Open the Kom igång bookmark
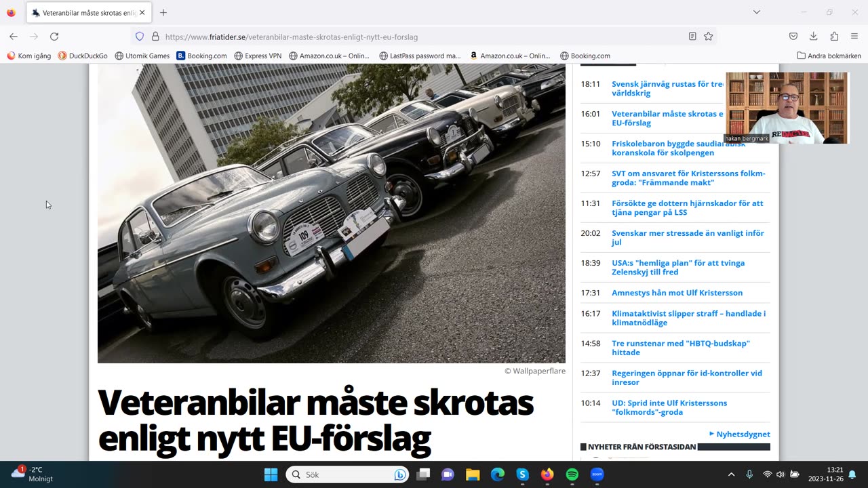Image resolution: width=868 pixels, height=488 pixels. pyautogui.click(x=29, y=56)
